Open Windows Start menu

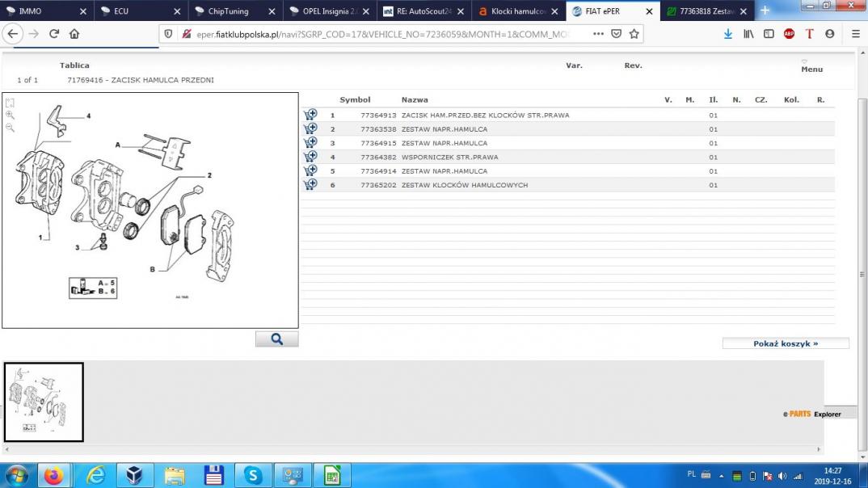(x=16, y=475)
